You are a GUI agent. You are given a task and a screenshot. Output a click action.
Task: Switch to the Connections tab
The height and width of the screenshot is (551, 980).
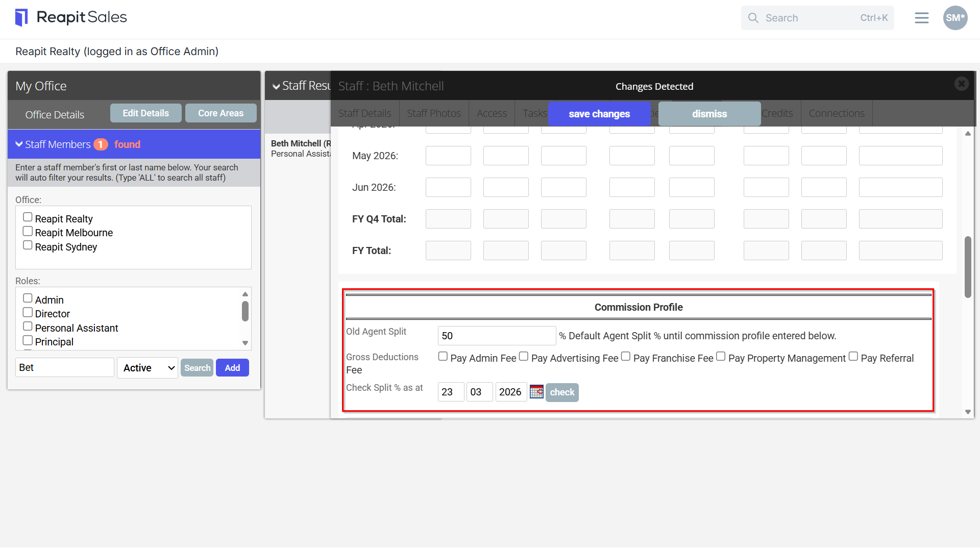(x=837, y=113)
